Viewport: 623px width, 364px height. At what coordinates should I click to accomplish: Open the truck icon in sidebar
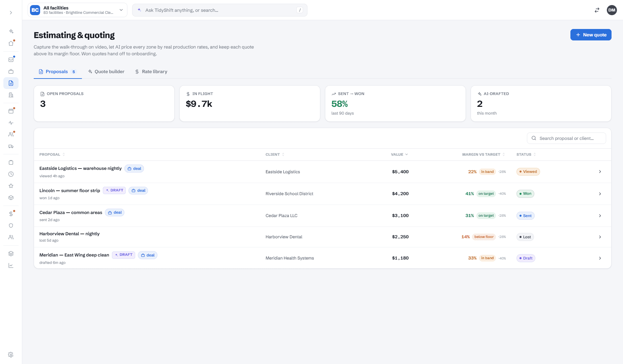click(11, 146)
